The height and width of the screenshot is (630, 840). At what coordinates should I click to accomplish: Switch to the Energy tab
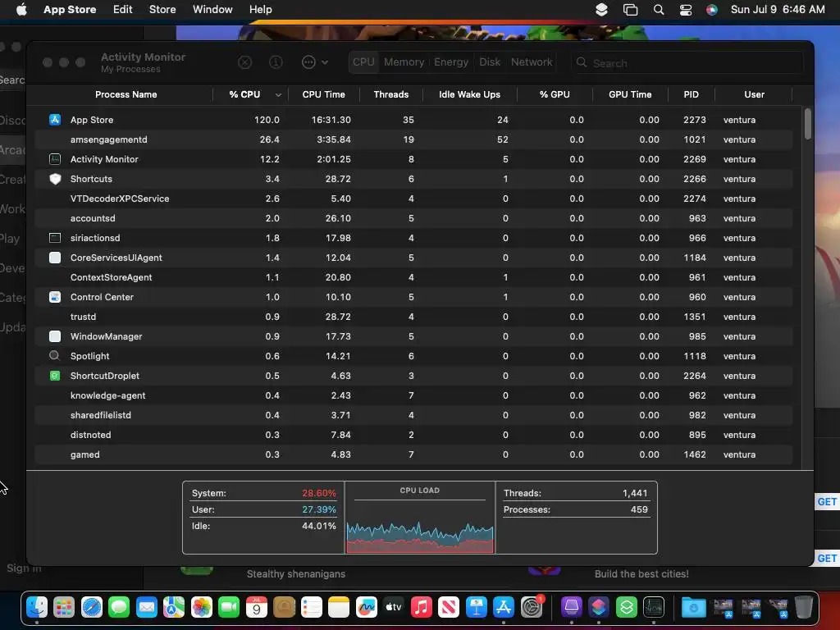[451, 62]
